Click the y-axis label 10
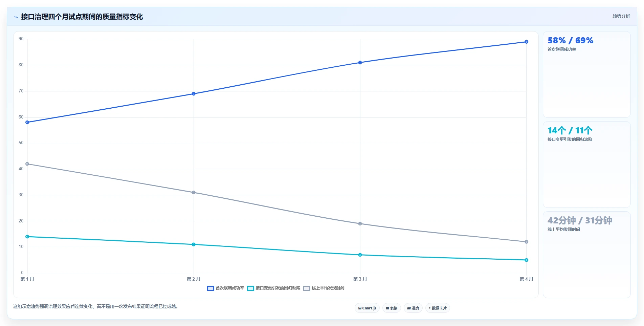 [x=21, y=247]
